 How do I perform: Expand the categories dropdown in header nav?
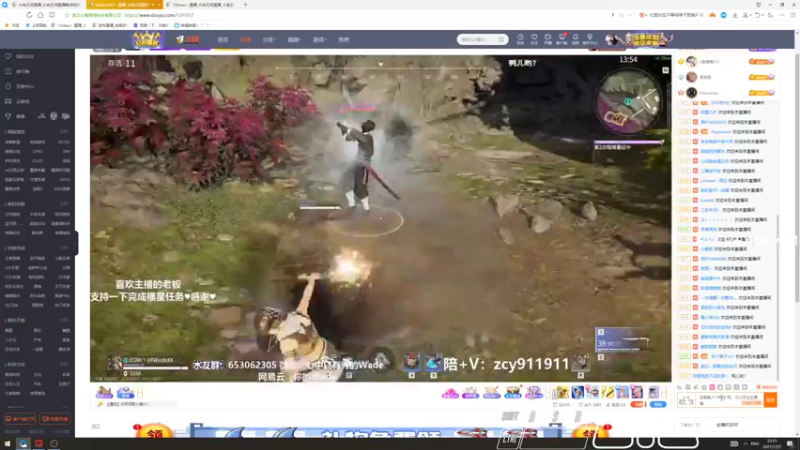click(269, 39)
